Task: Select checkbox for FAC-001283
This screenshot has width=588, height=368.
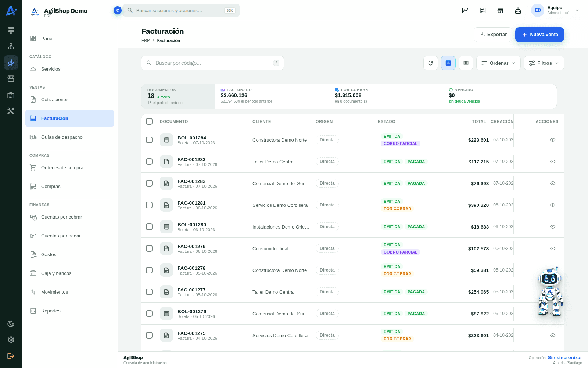Action: [x=149, y=162]
